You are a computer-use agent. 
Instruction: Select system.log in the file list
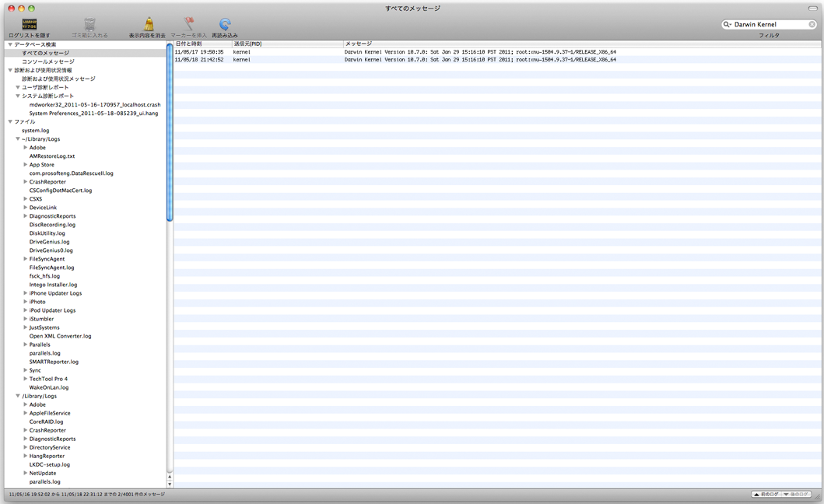coord(35,131)
